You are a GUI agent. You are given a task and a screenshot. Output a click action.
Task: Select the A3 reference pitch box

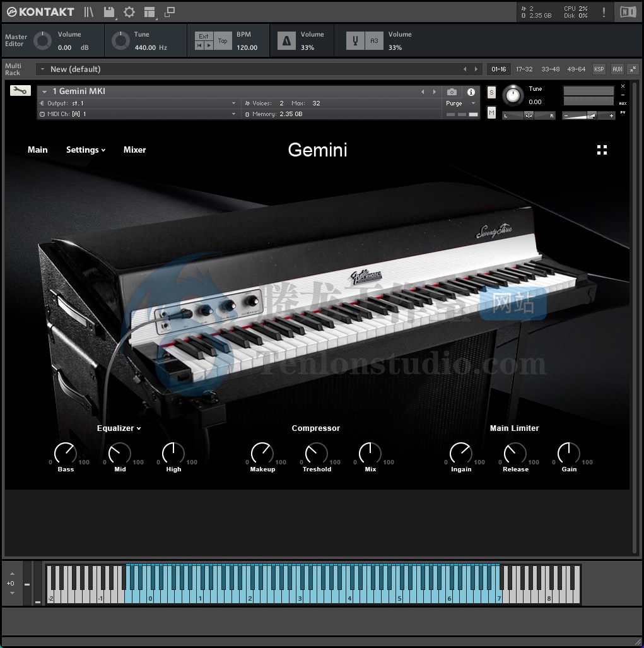[374, 41]
